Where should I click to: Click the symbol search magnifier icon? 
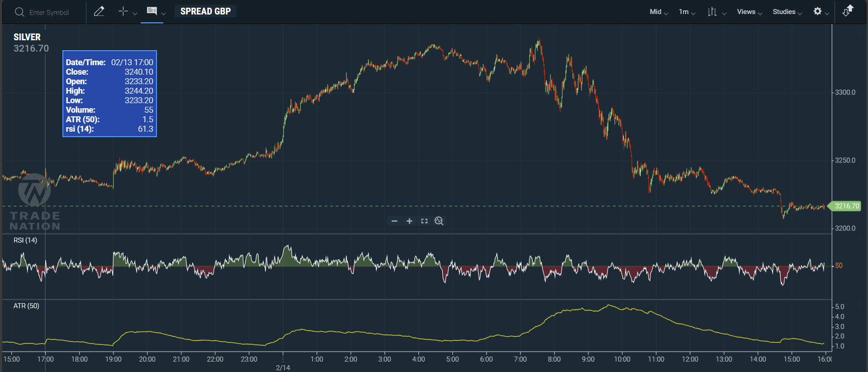pos(19,12)
